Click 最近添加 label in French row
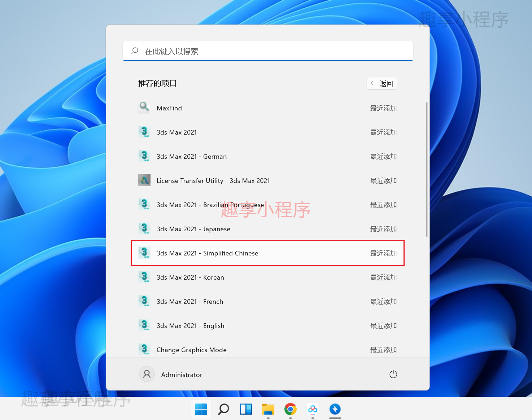This screenshot has height=420, width=532. [383, 301]
